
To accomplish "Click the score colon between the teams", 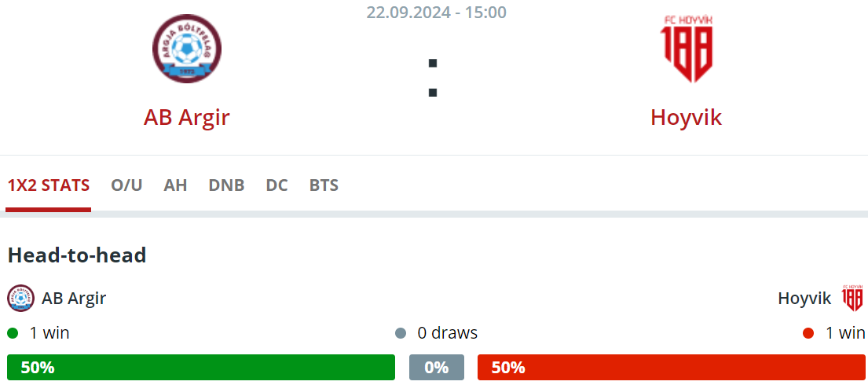I will (433, 78).
